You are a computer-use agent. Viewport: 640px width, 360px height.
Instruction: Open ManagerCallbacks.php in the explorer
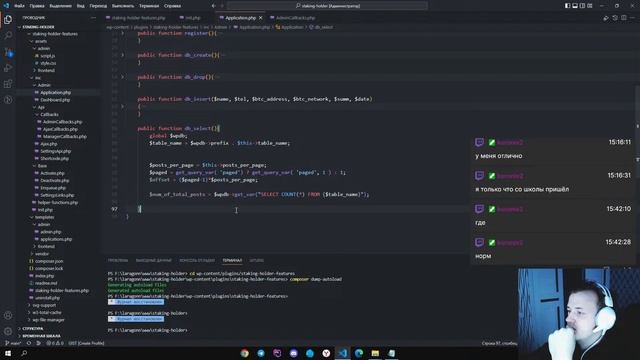click(64, 136)
